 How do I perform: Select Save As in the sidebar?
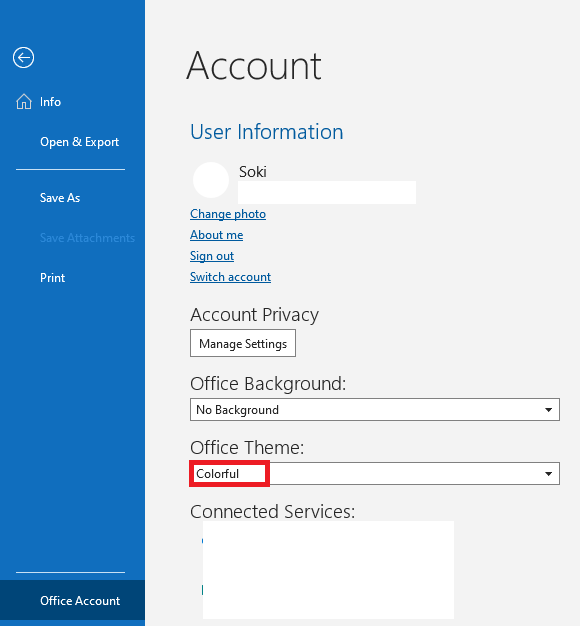pyautogui.click(x=60, y=198)
